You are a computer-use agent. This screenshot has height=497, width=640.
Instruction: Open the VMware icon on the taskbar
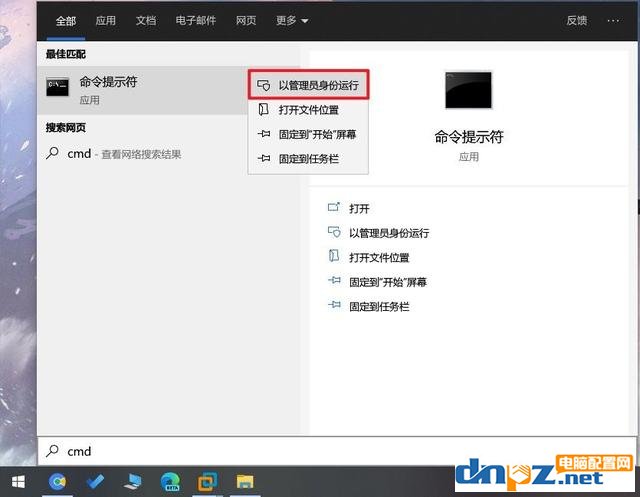207,482
